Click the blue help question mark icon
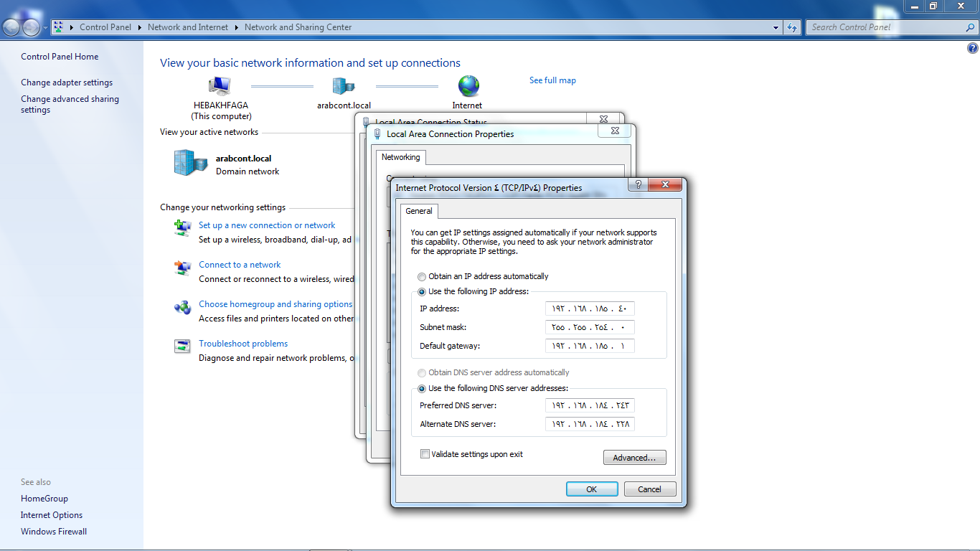 click(972, 49)
